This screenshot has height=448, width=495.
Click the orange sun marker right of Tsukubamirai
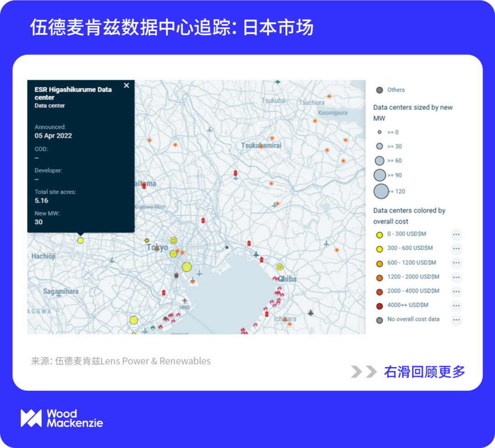pyautogui.click(x=272, y=138)
